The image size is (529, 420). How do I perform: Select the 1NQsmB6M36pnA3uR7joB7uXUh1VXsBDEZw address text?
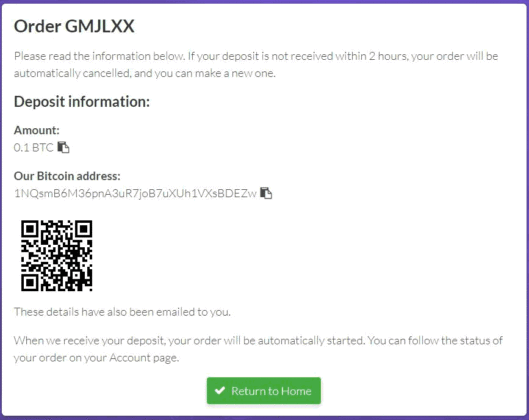tap(135, 193)
